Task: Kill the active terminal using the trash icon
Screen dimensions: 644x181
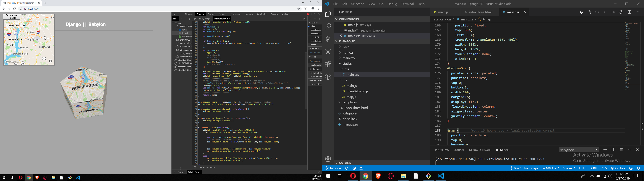Action: click(621, 149)
